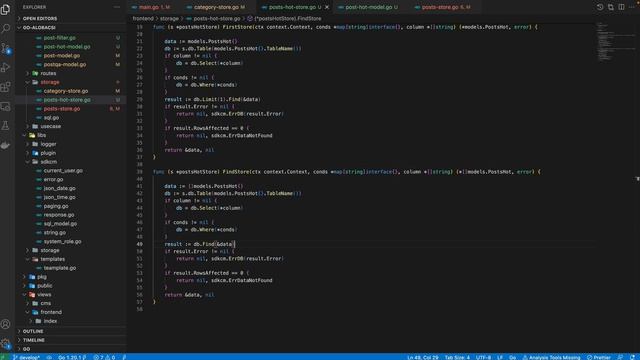640x360 pixels.
Task: Click the Go language mode indicator
Action: (x=513, y=357)
